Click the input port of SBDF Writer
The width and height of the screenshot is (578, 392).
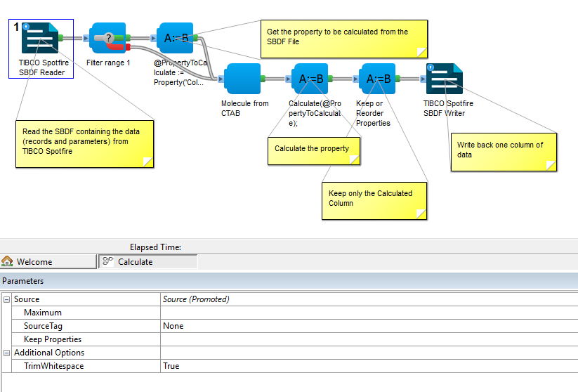coord(423,79)
